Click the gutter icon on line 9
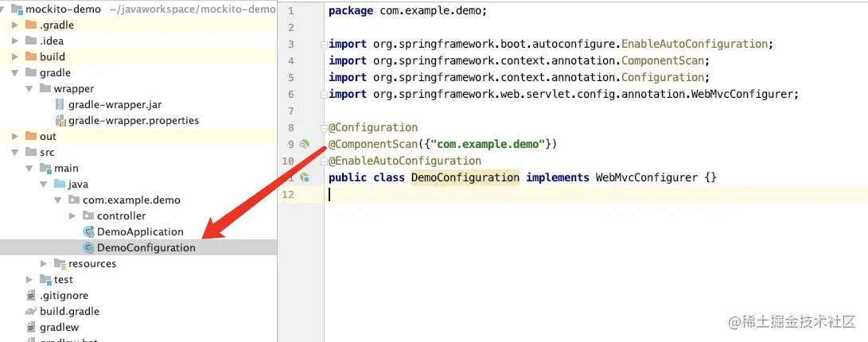The image size is (868, 342). tap(305, 145)
